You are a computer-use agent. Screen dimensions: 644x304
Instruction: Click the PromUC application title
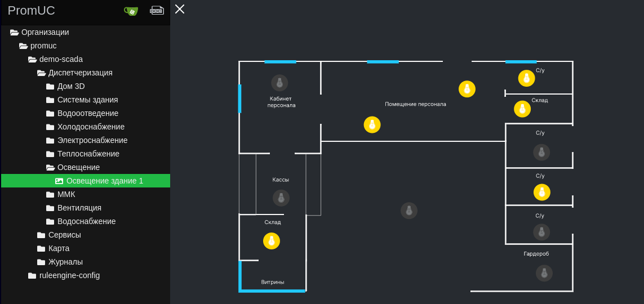(32, 11)
